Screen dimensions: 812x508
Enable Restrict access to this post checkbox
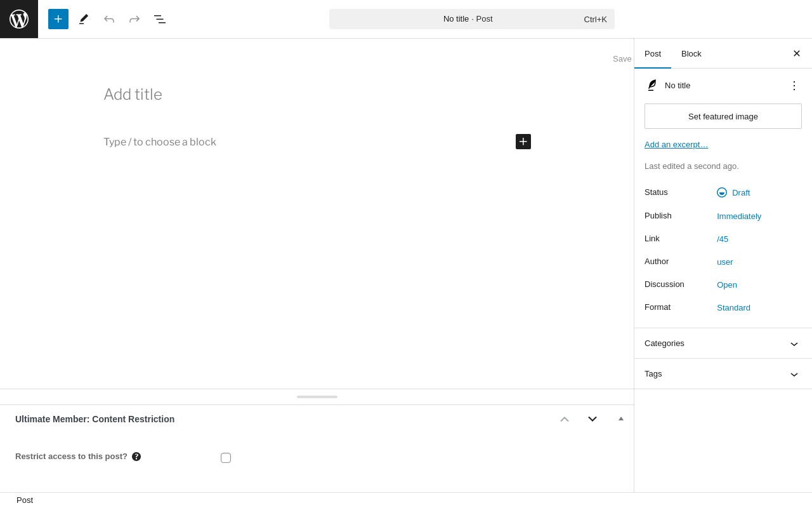click(226, 458)
